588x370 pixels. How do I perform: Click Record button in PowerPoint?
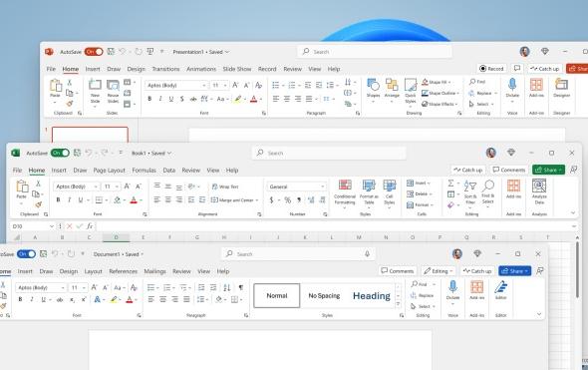491,69
